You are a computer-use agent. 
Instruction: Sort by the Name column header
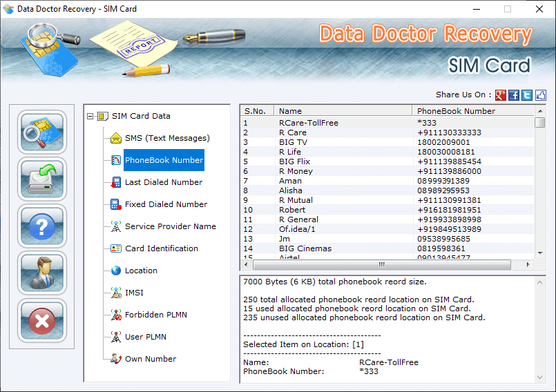[343, 111]
